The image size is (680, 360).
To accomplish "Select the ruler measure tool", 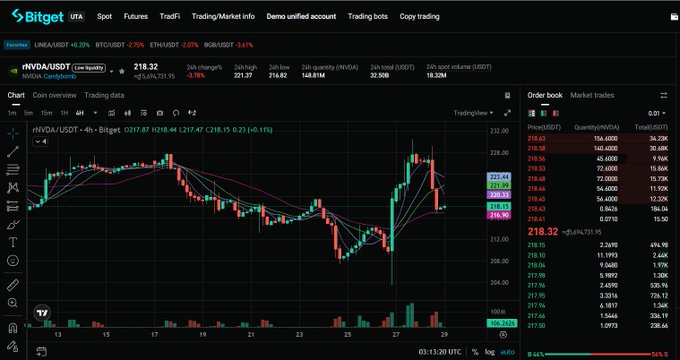I will (x=13, y=285).
